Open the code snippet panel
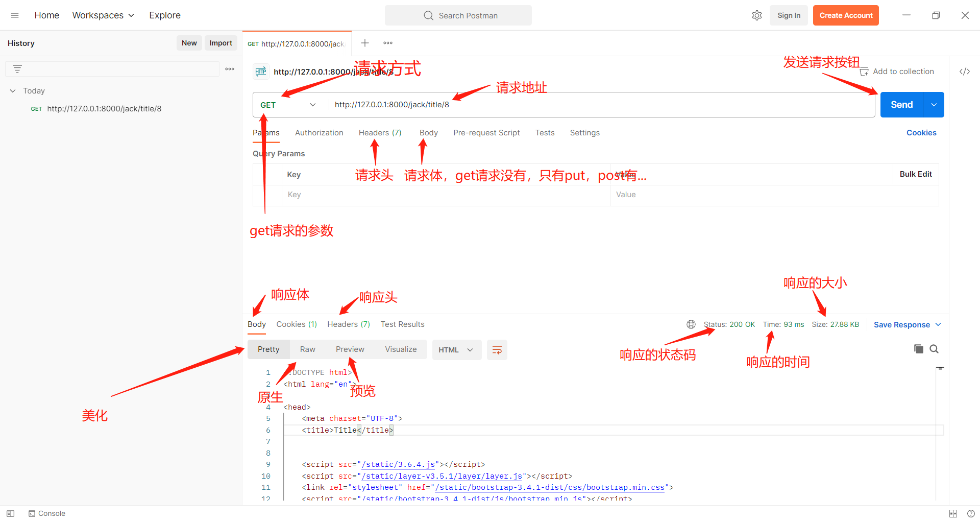The height and width of the screenshot is (521, 980). (x=965, y=72)
